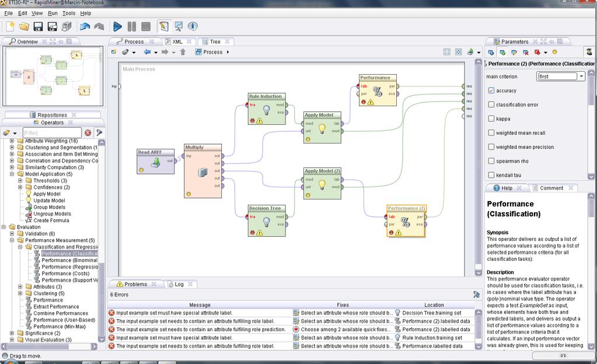Click the grey Redo arrow icon
Viewport: 597px width, 364px height.
99,26
